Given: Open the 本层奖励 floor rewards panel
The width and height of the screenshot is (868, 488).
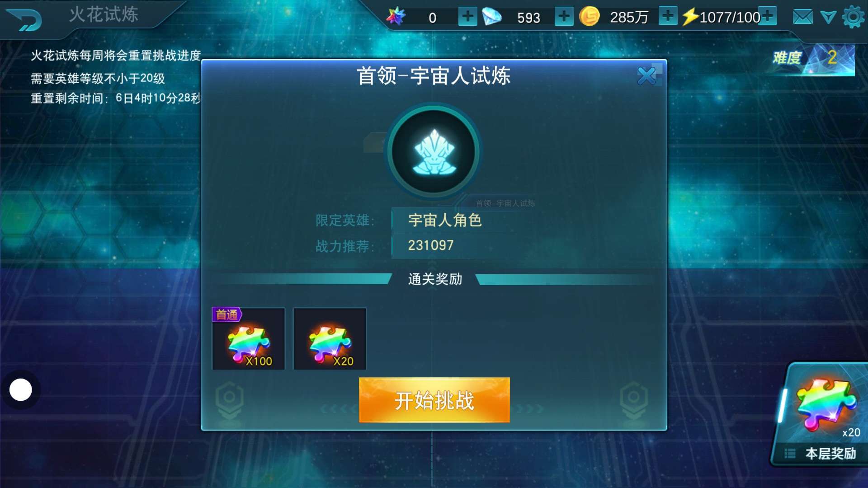Looking at the screenshot, I should click(x=821, y=453).
